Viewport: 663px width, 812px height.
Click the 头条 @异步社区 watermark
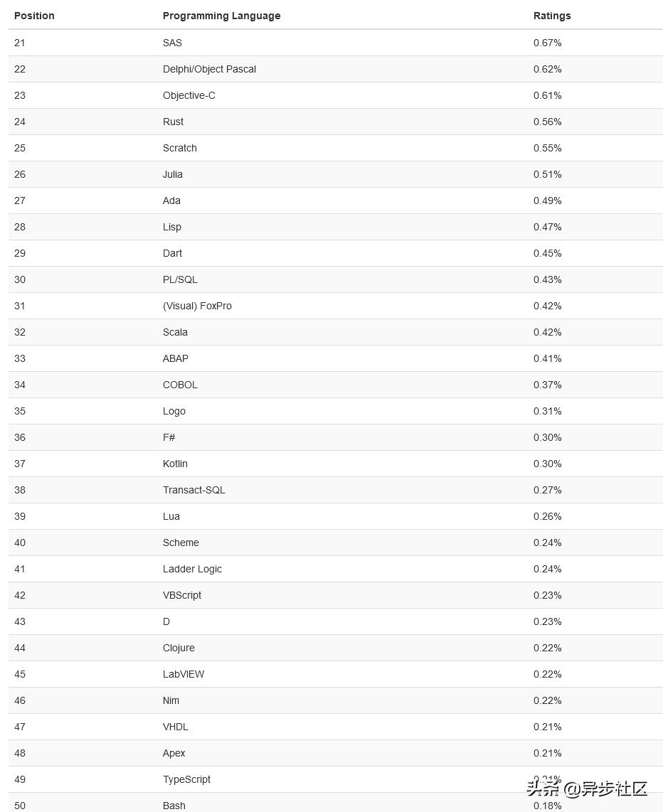587,789
